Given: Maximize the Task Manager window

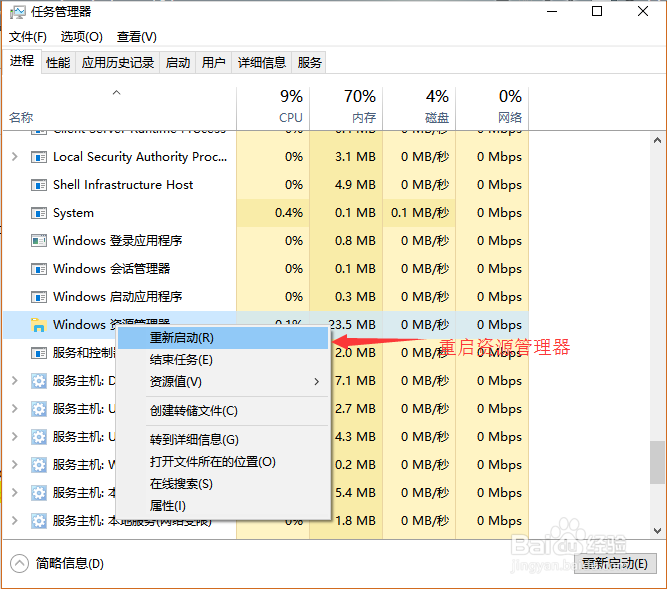Looking at the screenshot, I should coord(597,11).
